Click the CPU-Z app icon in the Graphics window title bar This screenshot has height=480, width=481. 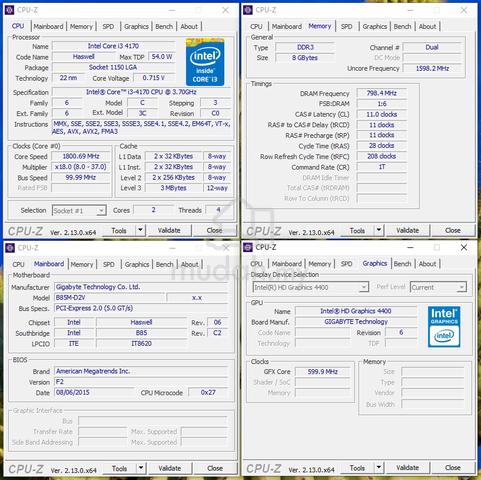[x=248, y=247]
